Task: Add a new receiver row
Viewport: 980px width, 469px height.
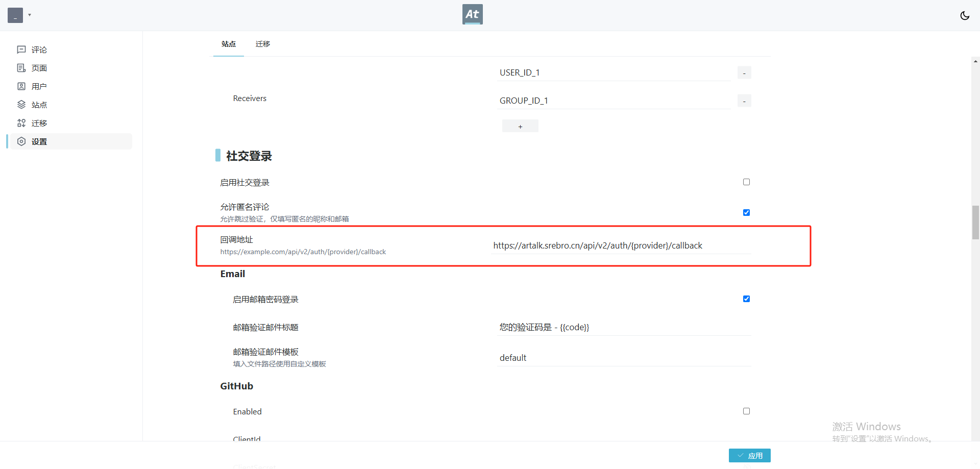Action: tap(520, 126)
